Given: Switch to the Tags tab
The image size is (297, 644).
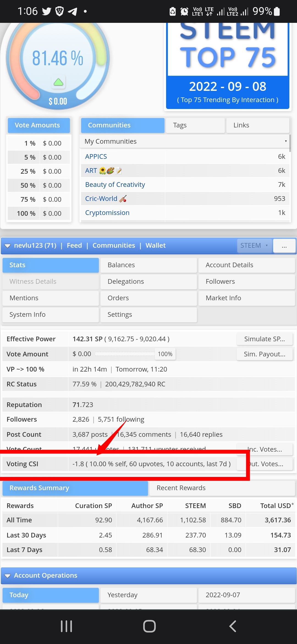Looking at the screenshot, I should coord(196,125).
